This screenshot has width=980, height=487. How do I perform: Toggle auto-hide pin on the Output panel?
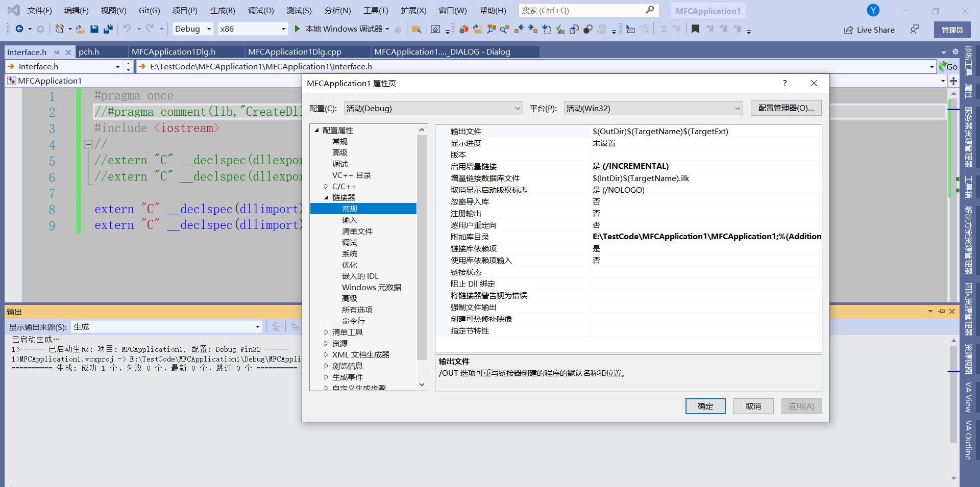click(x=941, y=312)
